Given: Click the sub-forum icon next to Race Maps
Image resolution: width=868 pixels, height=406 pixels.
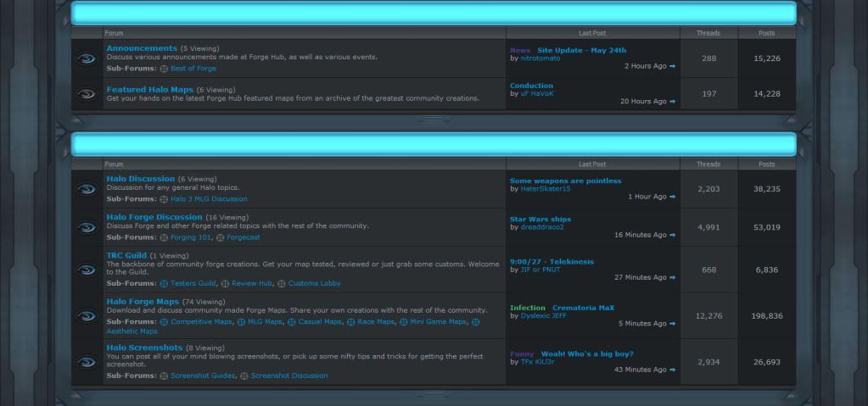Looking at the screenshot, I should [x=351, y=322].
